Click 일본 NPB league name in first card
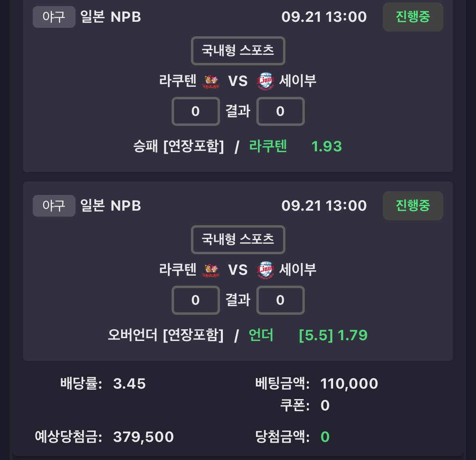 111,17
